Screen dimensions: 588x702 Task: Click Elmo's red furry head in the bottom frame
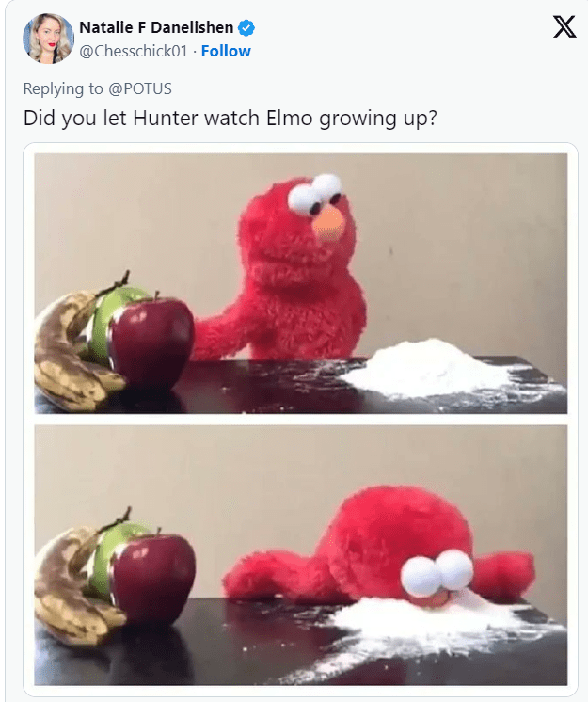pyautogui.click(x=394, y=533)
